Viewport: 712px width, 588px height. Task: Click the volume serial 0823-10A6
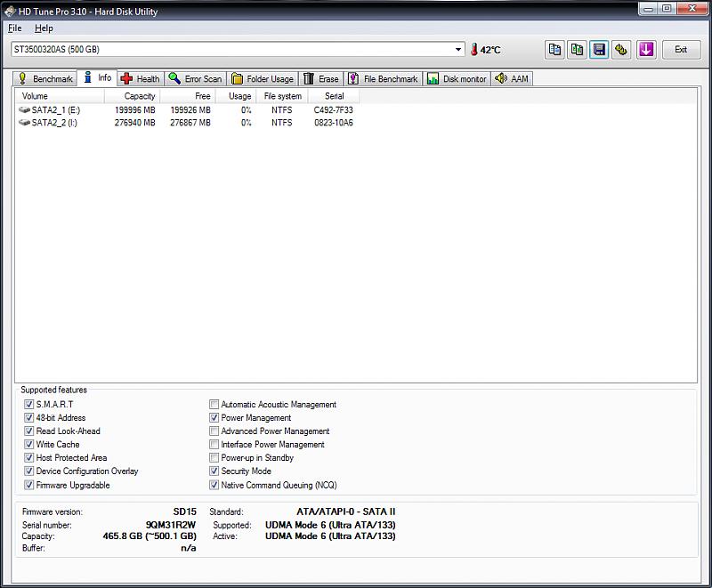tap(333, 123)
